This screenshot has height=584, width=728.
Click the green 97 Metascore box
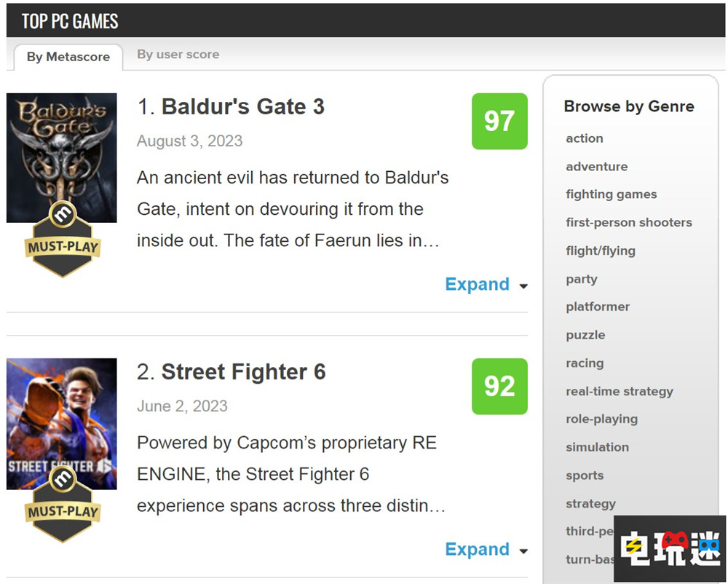click(x=499, y=121)
